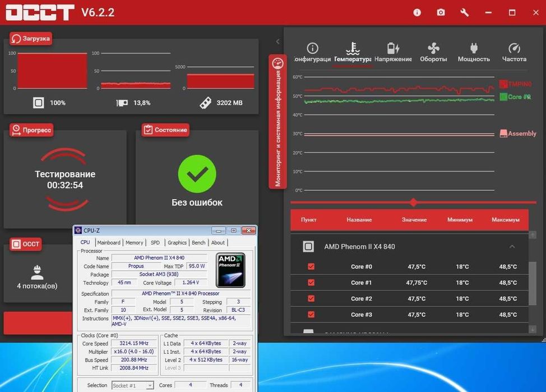Switch to the Напряжение tab
546x392 pixels.
(393, 53)
